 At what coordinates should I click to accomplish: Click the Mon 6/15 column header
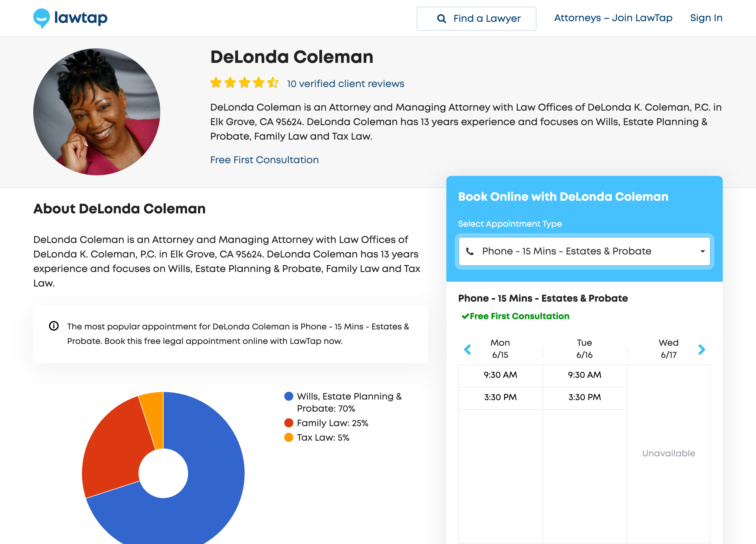[500, 349]
